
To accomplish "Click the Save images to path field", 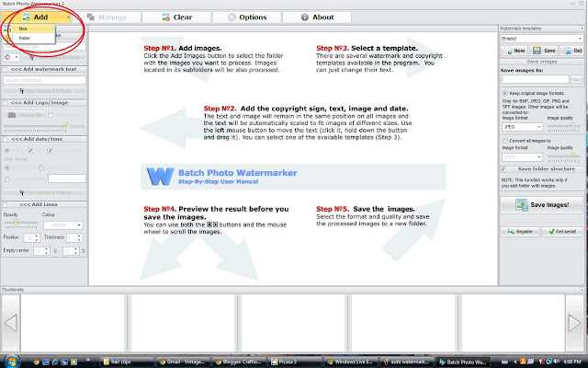I will [x=535, y=79].
